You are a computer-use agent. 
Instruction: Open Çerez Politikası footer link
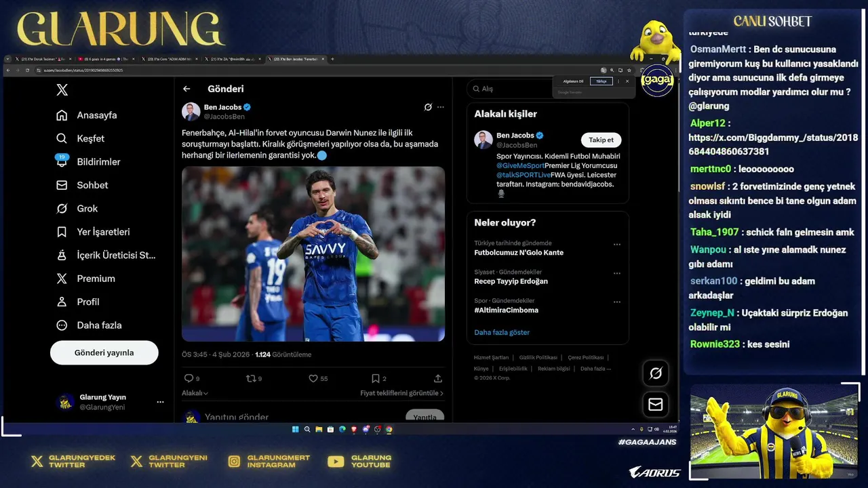[586, 357]
